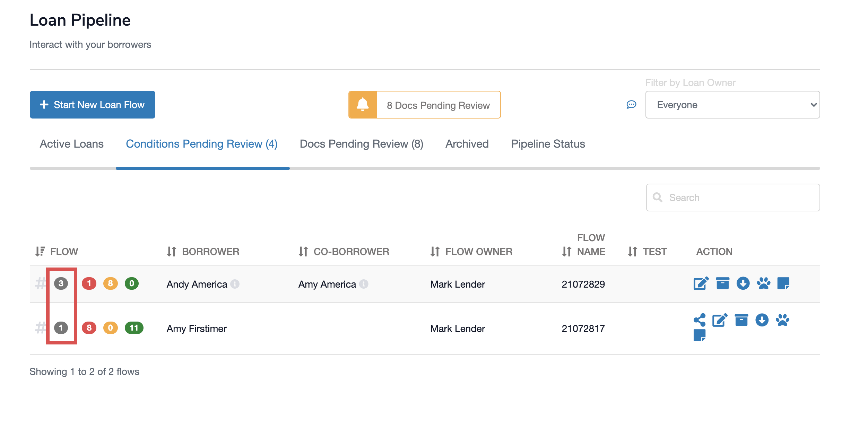Click archive icon in Andy America row
The width and height of the screenshot is (868, 429).
click(722, 283)
